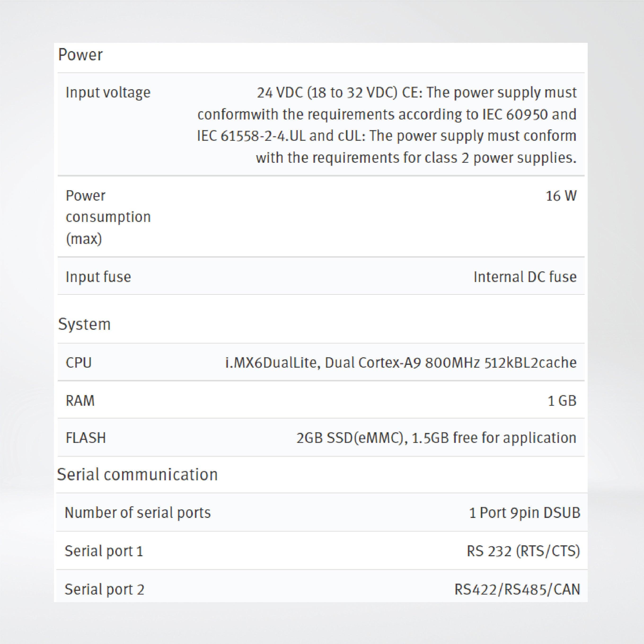Click the i.MX6DualLite CPU specification text
This screenshot has height=644, width=644.
[x=401, y=363]
